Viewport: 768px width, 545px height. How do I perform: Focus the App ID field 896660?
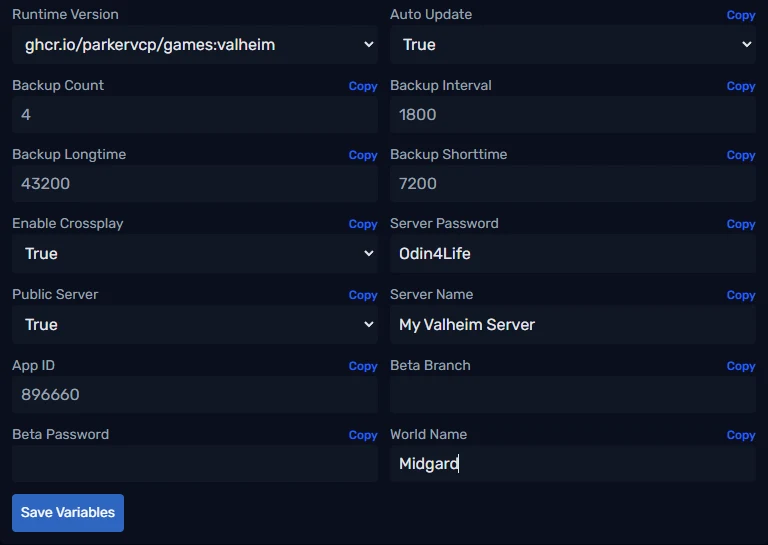(x=195, y=395)
